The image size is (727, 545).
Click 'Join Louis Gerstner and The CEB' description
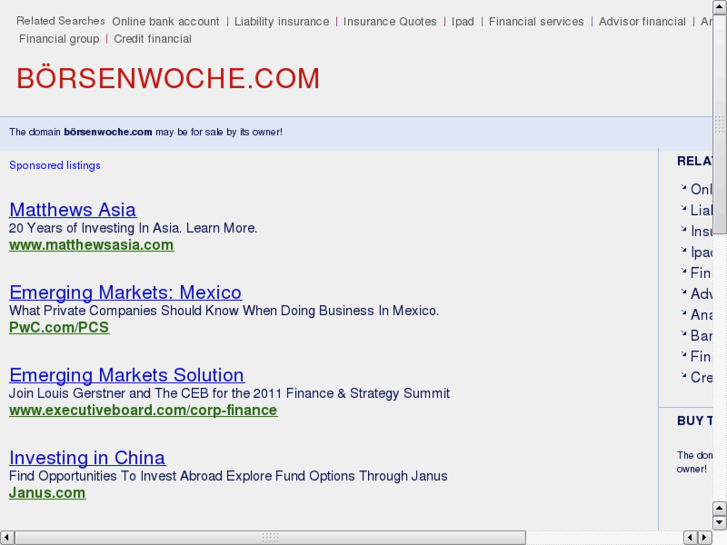[x=230, y=393]
